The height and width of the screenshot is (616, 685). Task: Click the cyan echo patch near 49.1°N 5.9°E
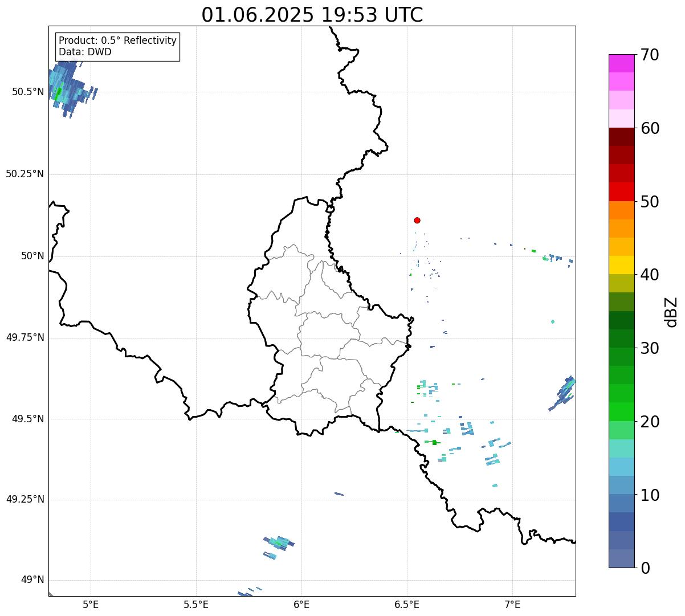point(279,542)
